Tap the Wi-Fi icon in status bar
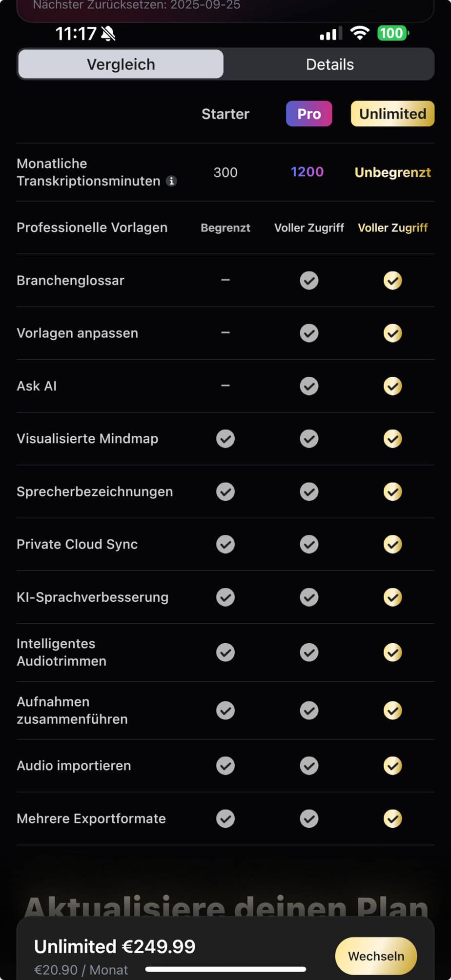The image size is (451, 980). pos(360,33)
